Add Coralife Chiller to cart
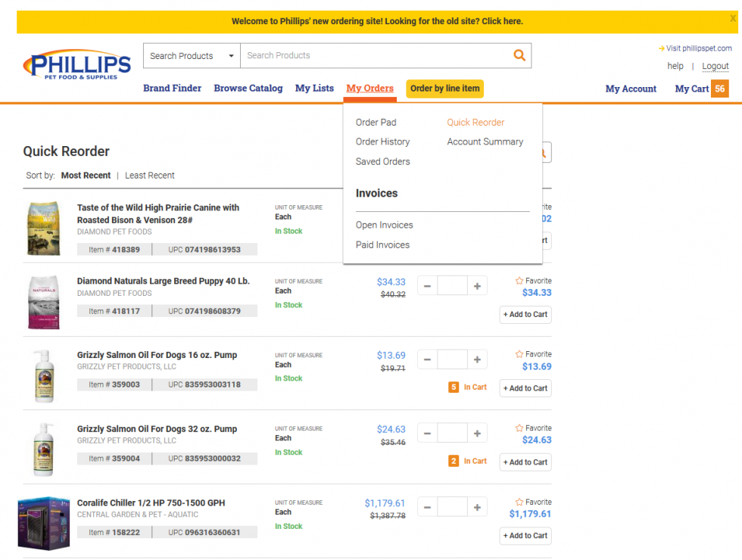Image resolution: width=742 pixels, height=560 pixels. [525, 536]
